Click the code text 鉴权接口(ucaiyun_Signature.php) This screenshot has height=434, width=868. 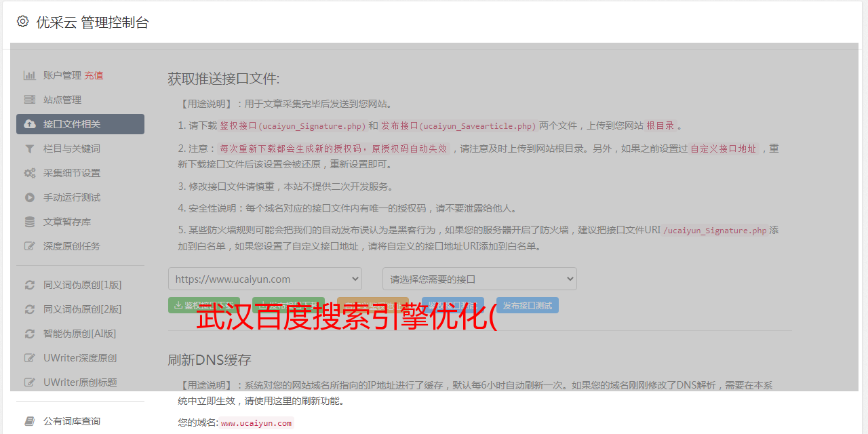[x=293, y=125]
